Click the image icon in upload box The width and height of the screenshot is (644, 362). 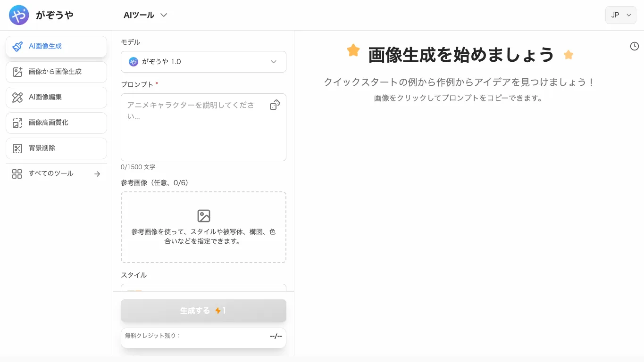tap(203, 216)
